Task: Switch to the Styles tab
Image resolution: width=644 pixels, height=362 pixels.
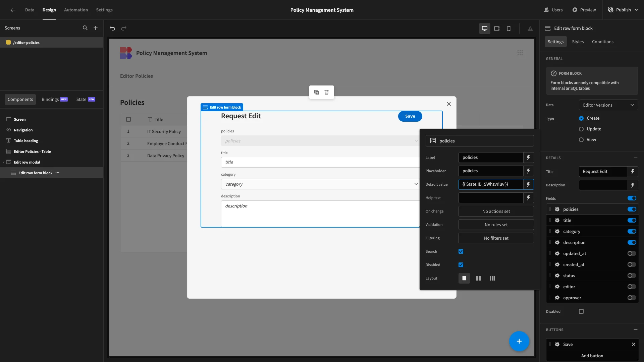Action: pos(578,42)
